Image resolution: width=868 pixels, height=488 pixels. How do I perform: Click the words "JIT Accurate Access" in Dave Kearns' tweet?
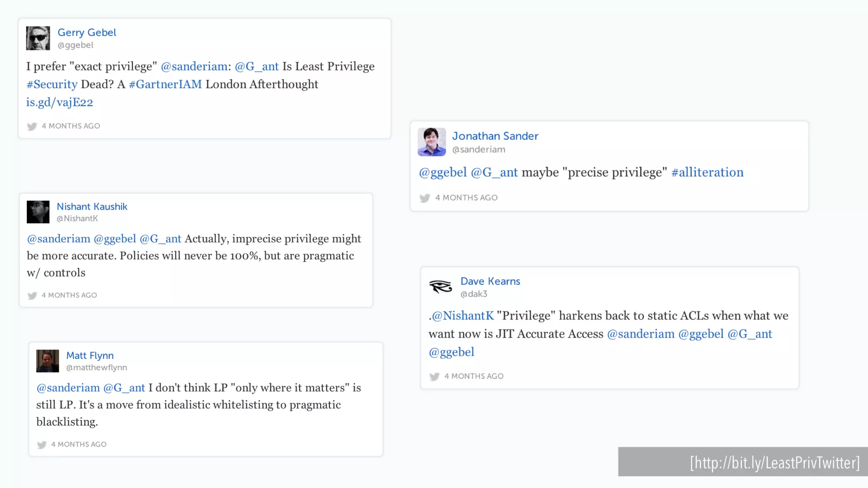(549, 334)
